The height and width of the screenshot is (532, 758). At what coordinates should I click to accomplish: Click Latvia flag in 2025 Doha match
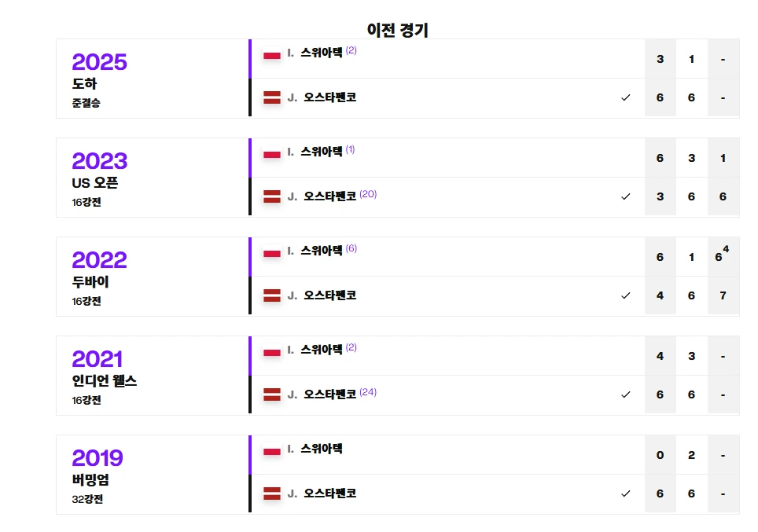272,97
